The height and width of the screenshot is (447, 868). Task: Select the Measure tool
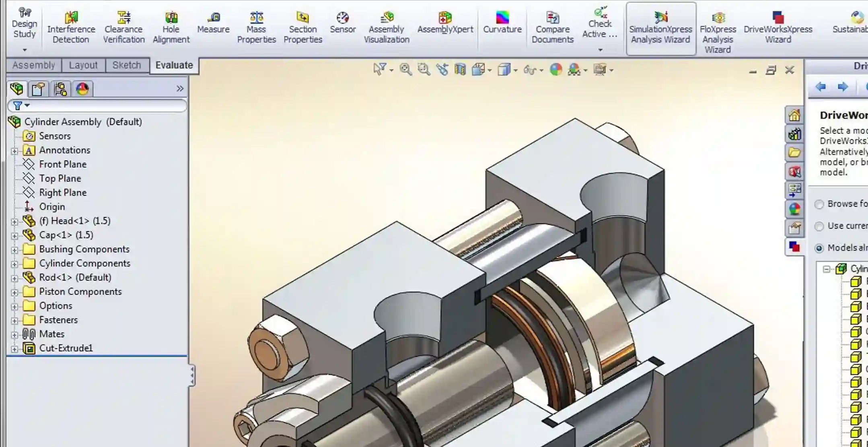[213, 23]
